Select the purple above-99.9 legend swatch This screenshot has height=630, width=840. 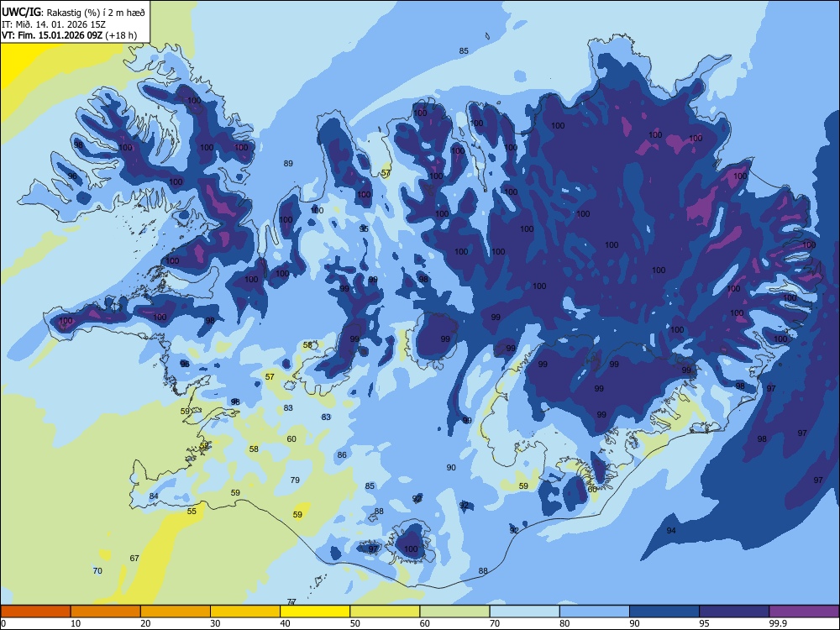coord(804,612)
